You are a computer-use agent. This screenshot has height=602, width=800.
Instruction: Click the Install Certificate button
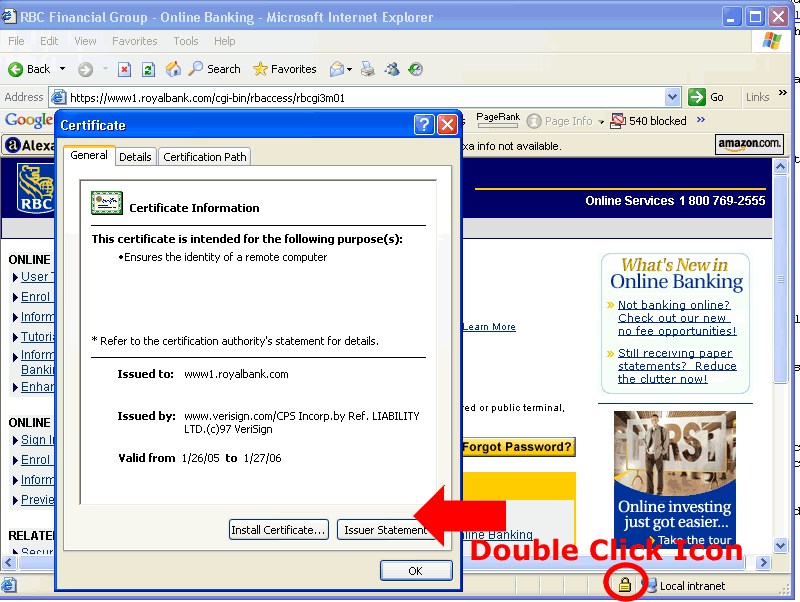[279, 530]
